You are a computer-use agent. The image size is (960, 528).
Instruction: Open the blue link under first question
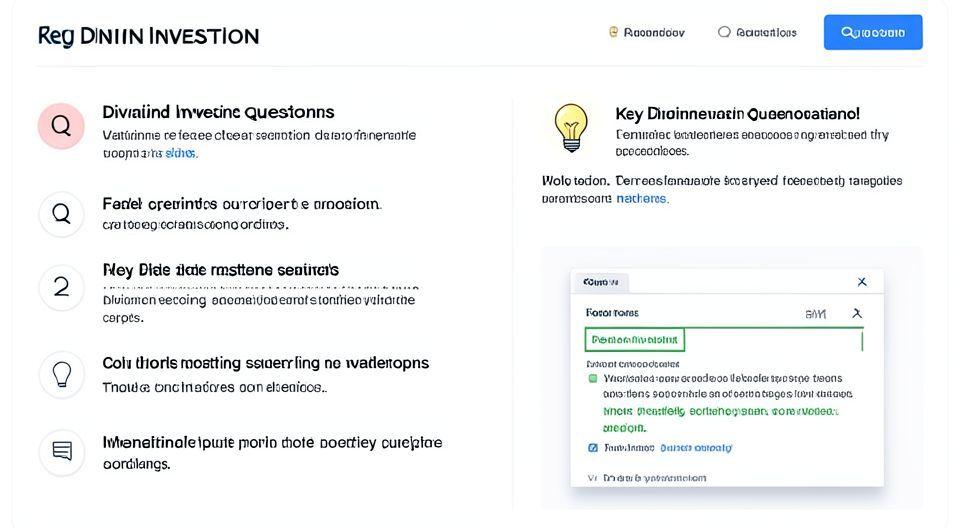[x=181, y=154]
